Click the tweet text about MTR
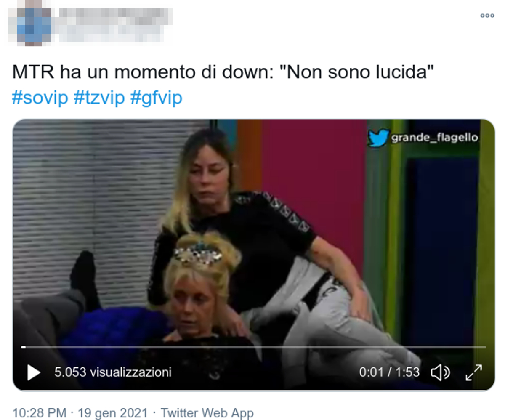Image resolution: width=505 pixels, height=420 pixels. pyautogui.click(x=223, y=72)
